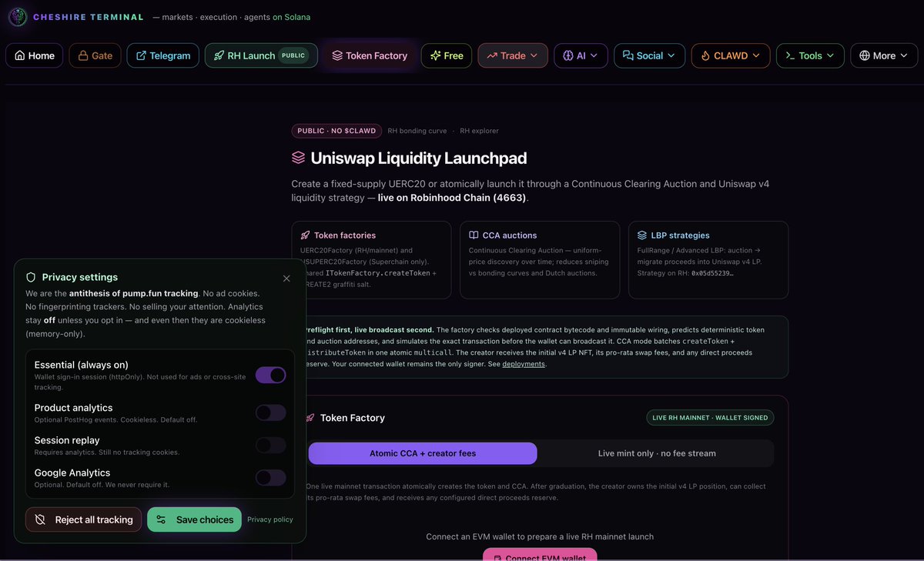Click the terminal prompt icon in Tools
924x561 pixels.
pos(790,55)
